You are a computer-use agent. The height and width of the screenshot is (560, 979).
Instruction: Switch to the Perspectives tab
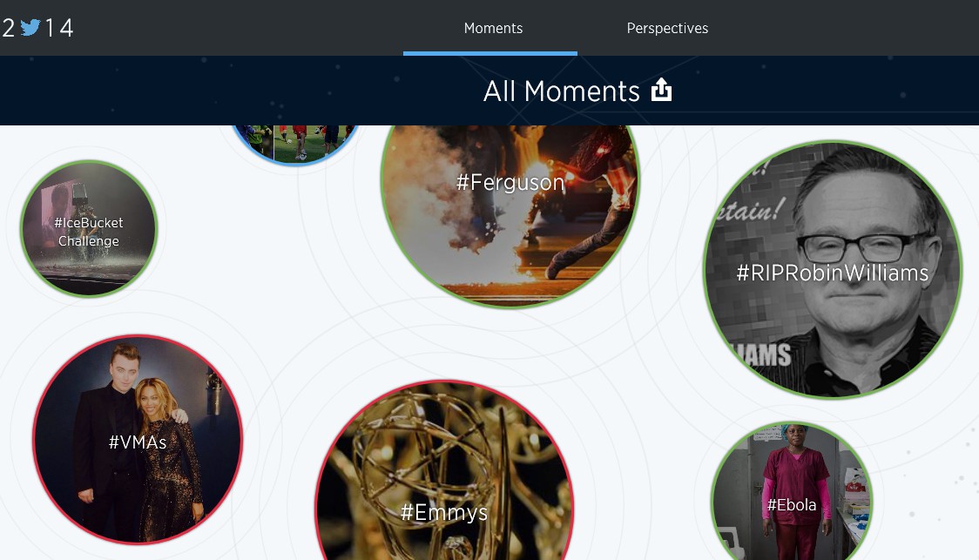point(667,28)
